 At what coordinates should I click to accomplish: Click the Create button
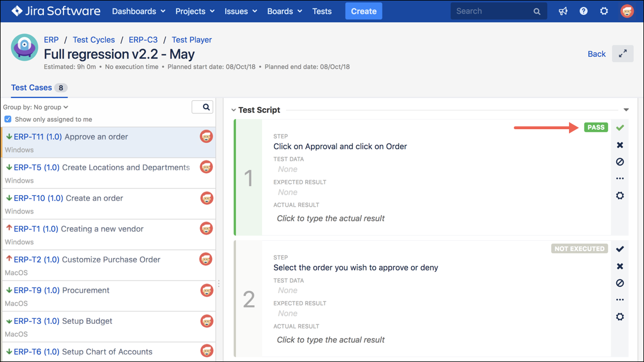pos(363,11)
